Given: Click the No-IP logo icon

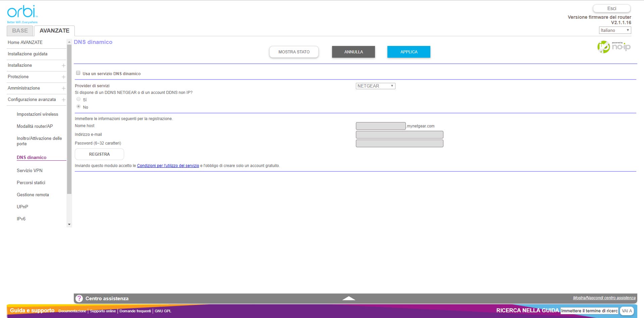Looking at the screenshot, I should tap(613, 47).
